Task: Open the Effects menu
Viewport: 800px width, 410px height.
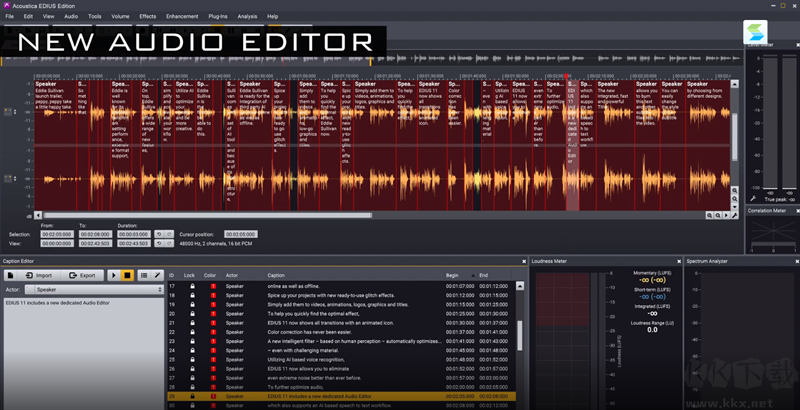Action: click(x=148, y=17)
